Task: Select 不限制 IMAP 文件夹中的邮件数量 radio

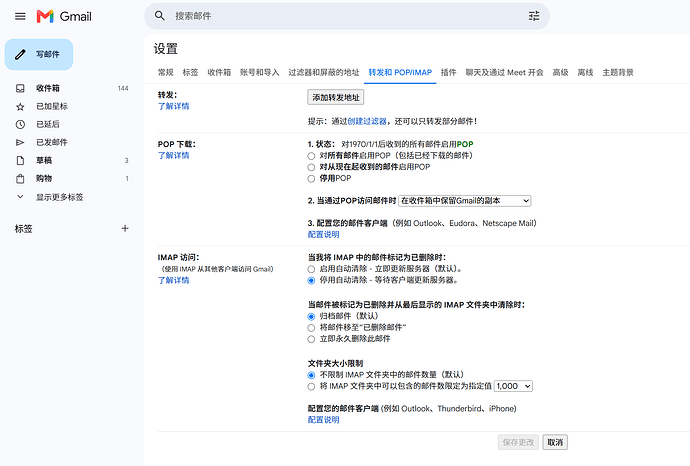Action: pos(311,375)
